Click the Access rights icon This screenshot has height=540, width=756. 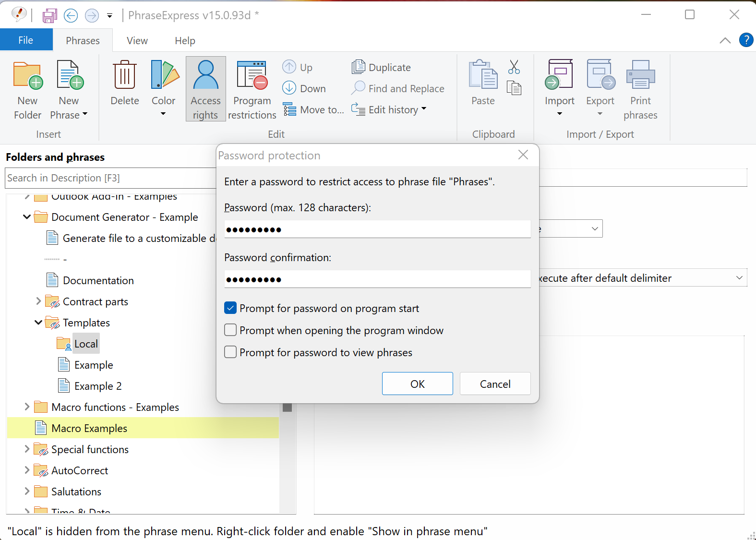[205, 75]
